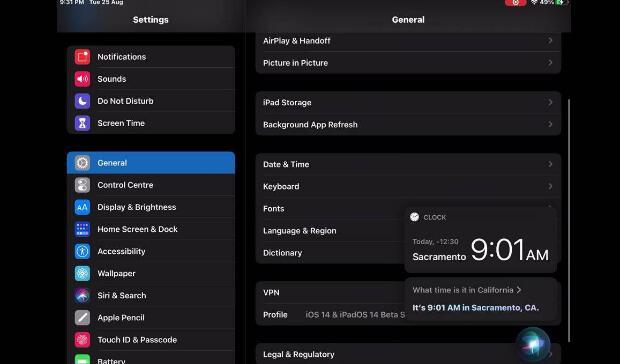Tap the Clock app icon in the Siri card

pos(414,217)
